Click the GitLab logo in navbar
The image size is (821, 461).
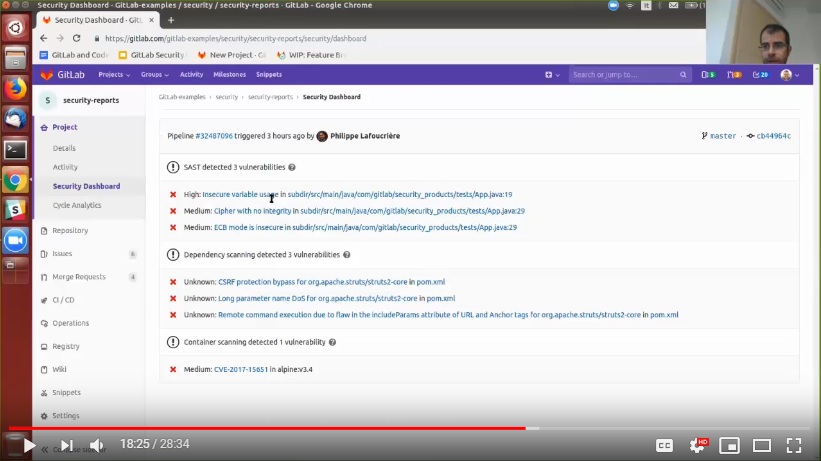(x=62, y=75)
